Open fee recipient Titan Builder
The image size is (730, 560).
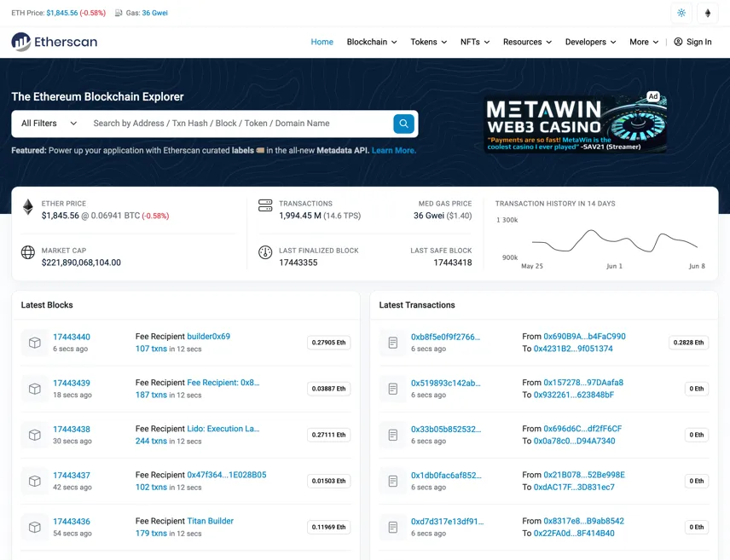(x=211, y=521)
